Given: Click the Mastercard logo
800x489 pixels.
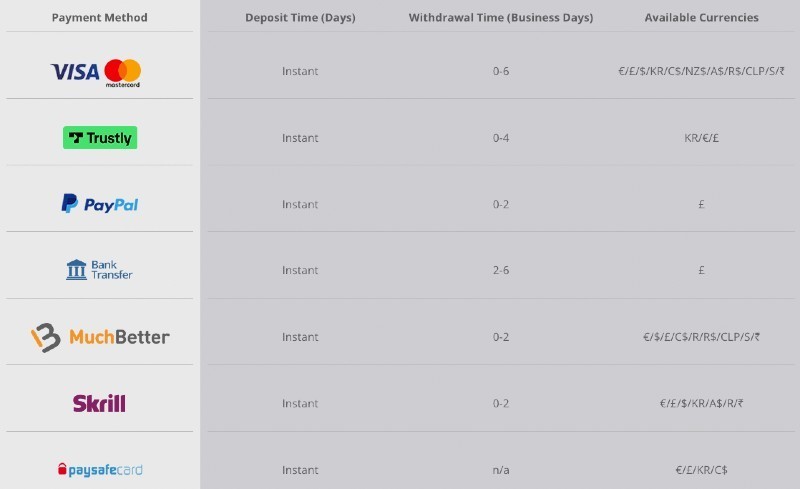Looking at the screenshot, I should 123,73.
